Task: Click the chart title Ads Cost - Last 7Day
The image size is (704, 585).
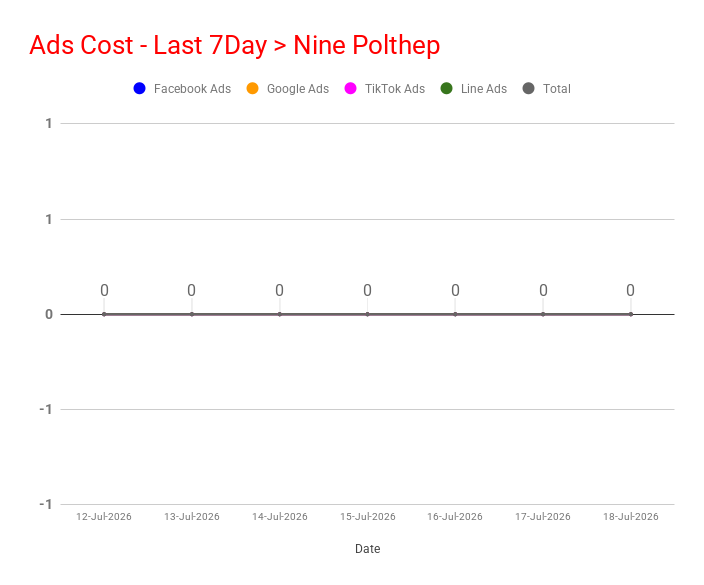Action: pos(148,45)
